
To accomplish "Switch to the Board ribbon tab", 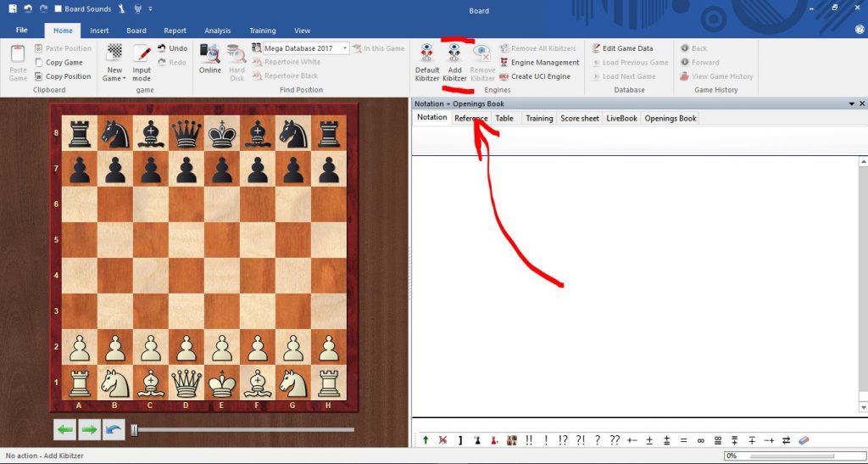I will pyautogui.click(x=136, y=31).
